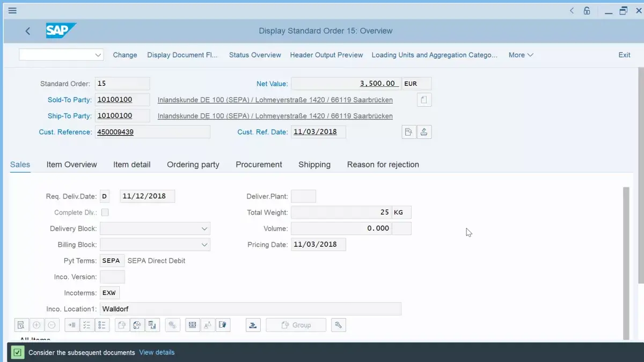The height and width of the screenshot is (362, 644).
Task: Click the greyed plus circle icon in item toolbar
Action: [36, 325]
